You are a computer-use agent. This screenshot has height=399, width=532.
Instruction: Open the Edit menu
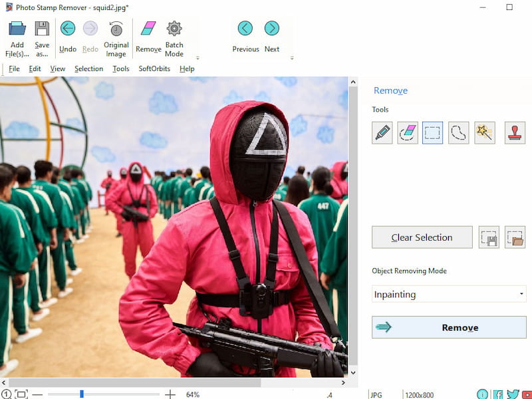point(35,69)
